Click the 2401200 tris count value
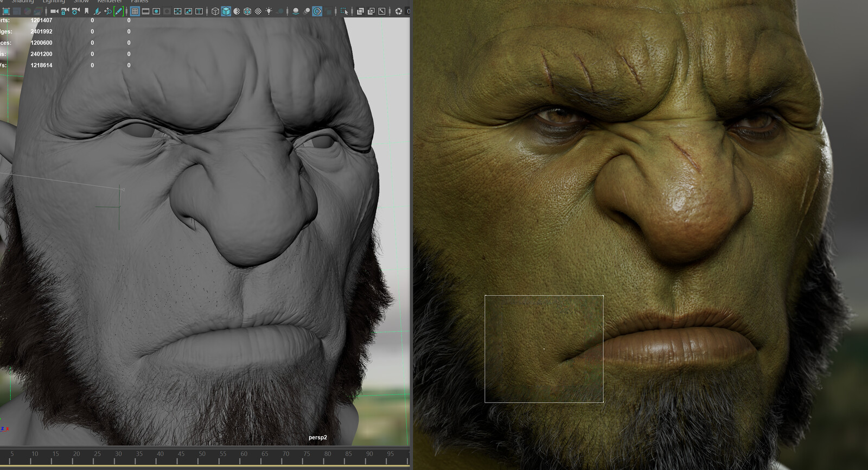 [41, 54]
